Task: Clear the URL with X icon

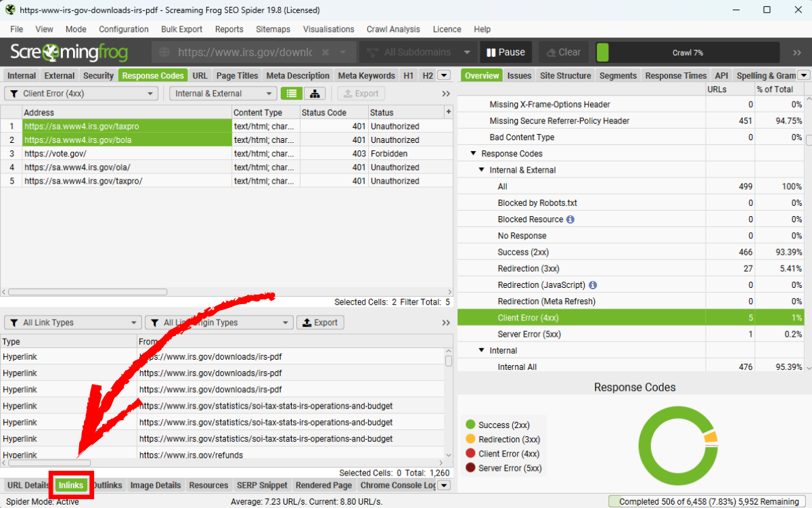Action: point(325,52)
